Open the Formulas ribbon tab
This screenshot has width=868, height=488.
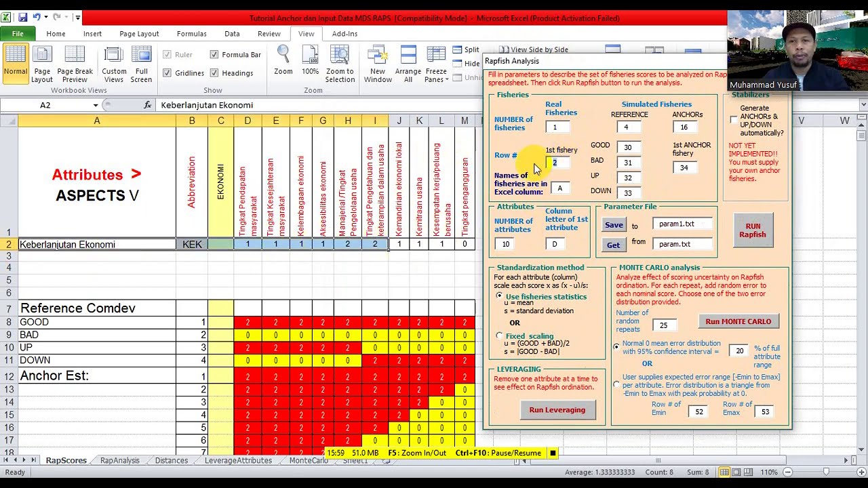(x=191, y=33)
